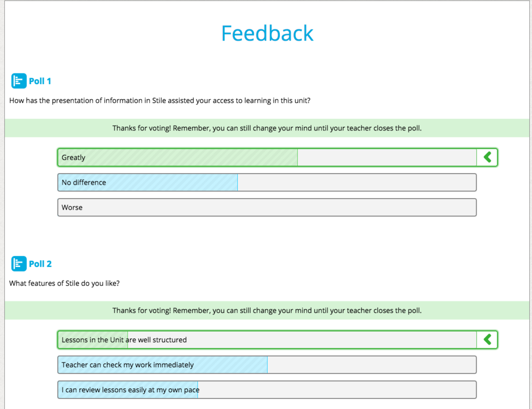532x409 pixels.
Task: Choose Teacher can check my work immediately
Action: click(x=213, y=365)
